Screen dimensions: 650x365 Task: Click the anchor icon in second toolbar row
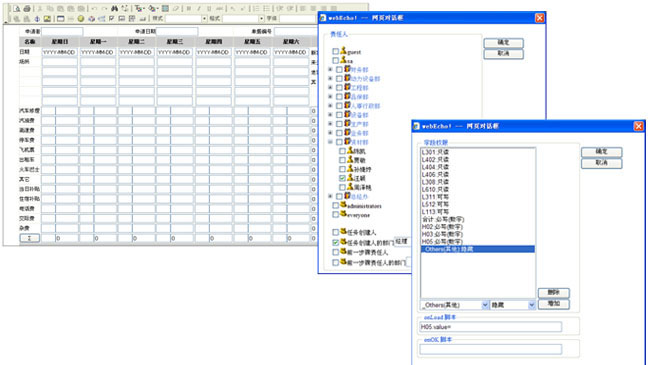pos(37,19)
